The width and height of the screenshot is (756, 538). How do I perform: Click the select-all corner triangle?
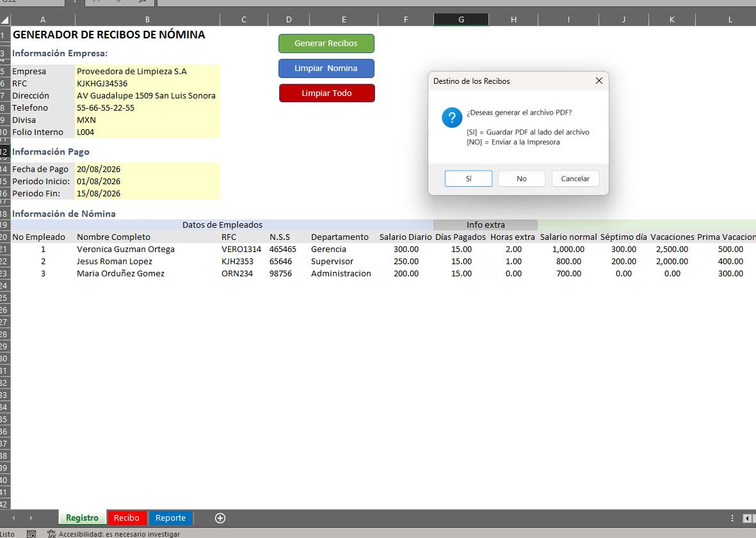point(5,20)
